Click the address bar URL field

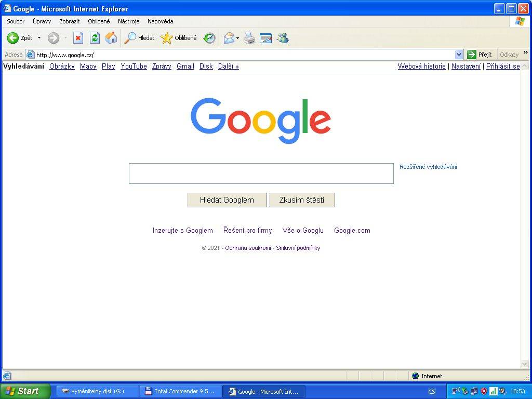[x=244, y=55]
